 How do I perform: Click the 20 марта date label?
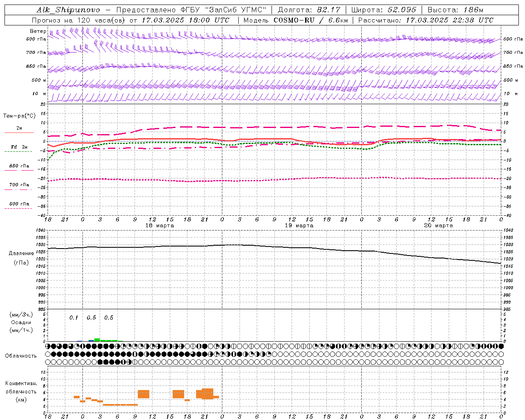click(x=438, y=226)
